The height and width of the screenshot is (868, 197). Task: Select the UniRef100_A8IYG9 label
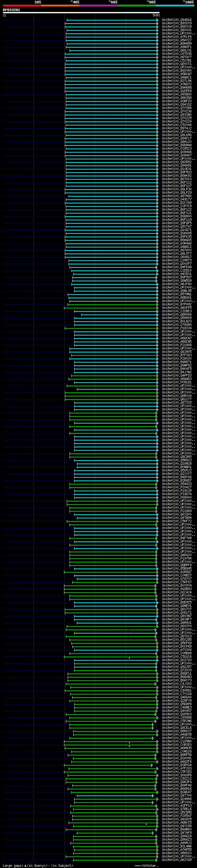pyautogui.click(x=177, y=860)
